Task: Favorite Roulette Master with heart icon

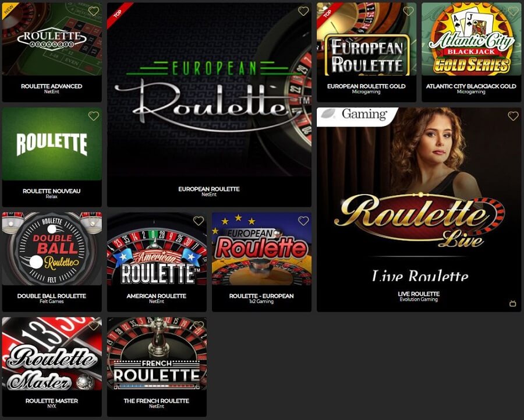Action: pos(94,326)
